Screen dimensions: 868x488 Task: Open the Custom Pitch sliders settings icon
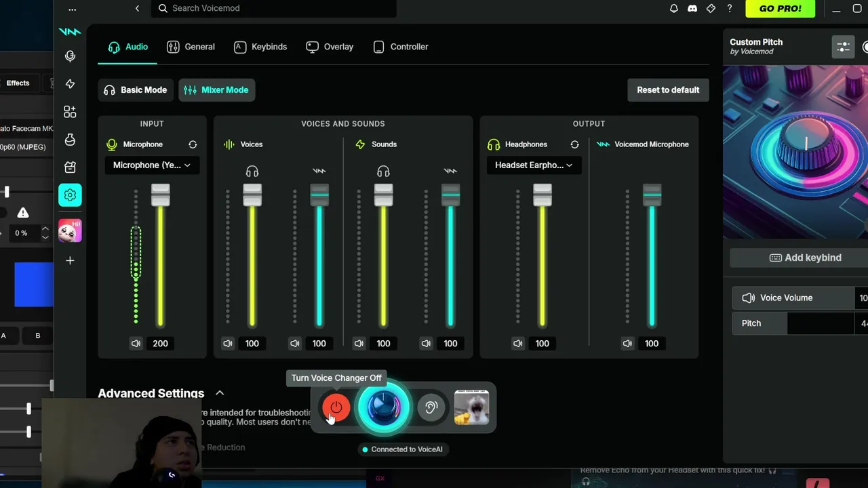pos(843,47)
